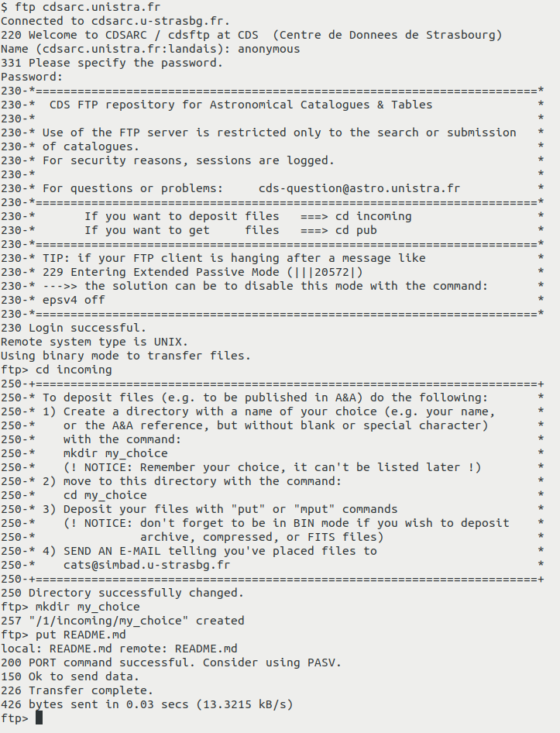Click "Using binary mode to transfer files." line

[125, 356]
